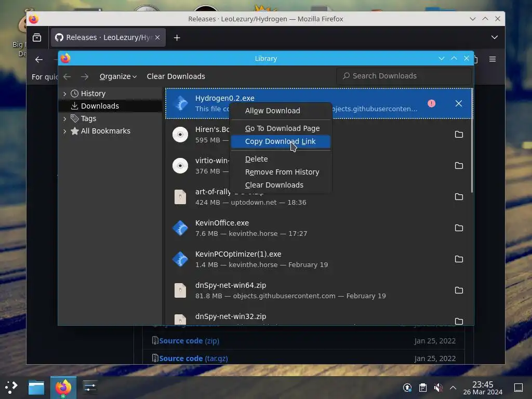Select Tags in the sidebar
The height and width of the screenshot is (399, 532).
pos(88,119)
